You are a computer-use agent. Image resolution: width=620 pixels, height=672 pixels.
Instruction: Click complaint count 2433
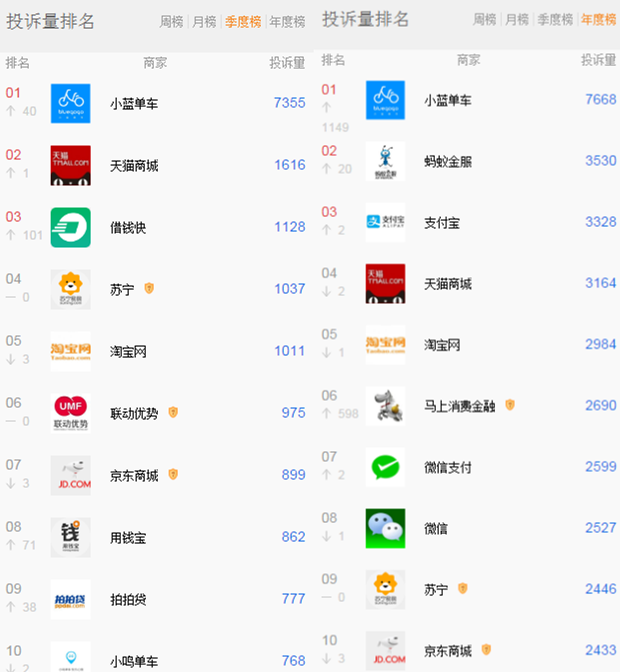click(601, 650)
